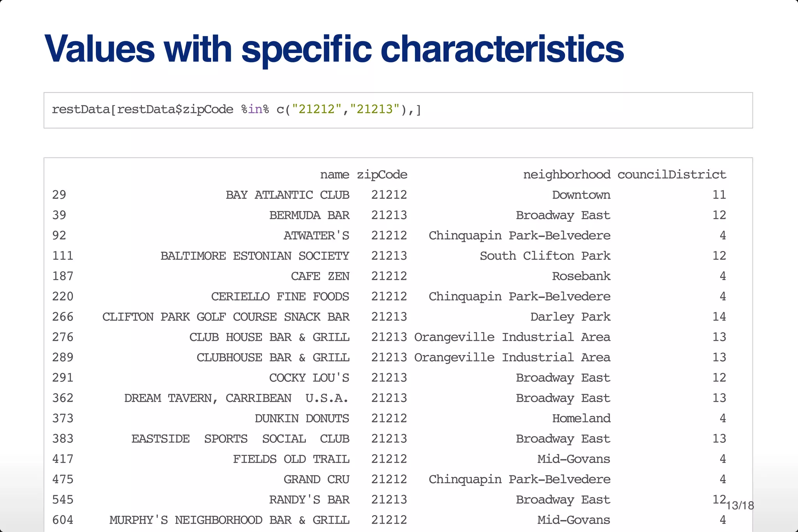Click row index 604
Image resolution: width=798 pixels, height=532 pixels.
pos(63,520)
